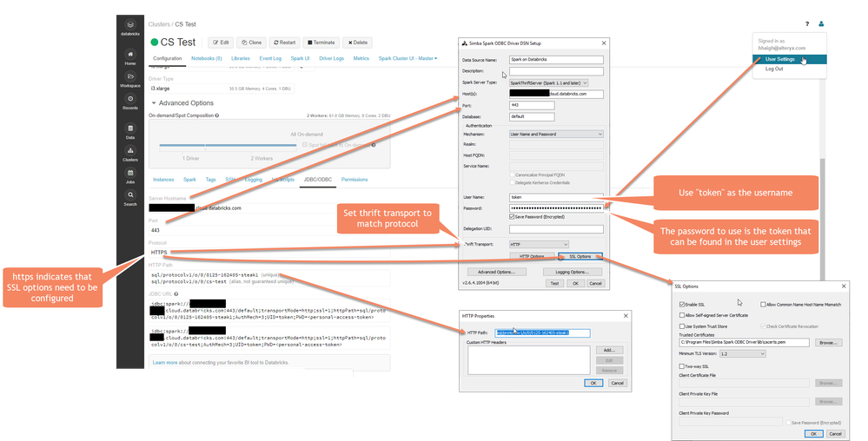
Task: Click the Restart cluster button
Action: (x=284, y=43)
